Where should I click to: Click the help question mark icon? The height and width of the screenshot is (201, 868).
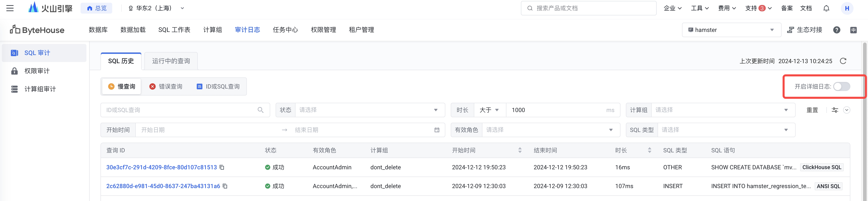click(x=836, y=30)
